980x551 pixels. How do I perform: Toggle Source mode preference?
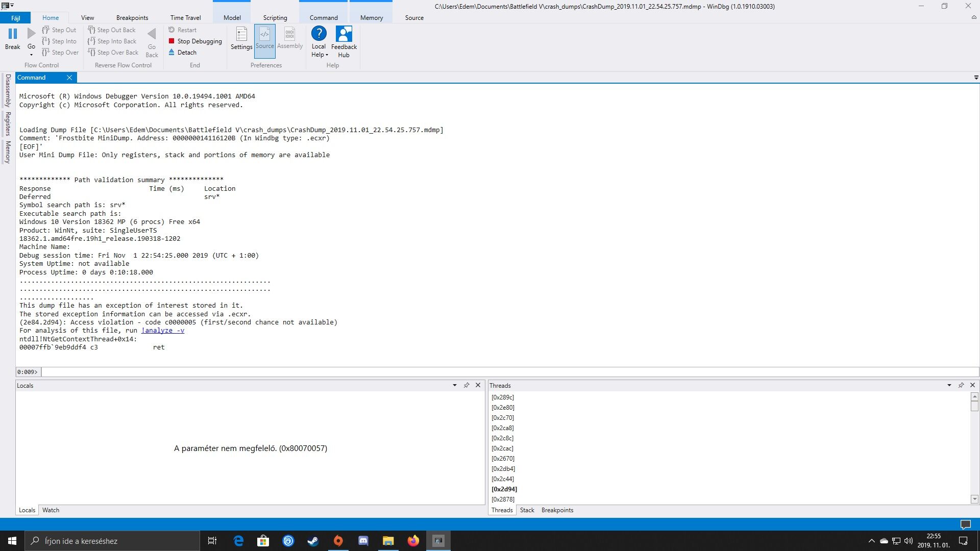[x=264, y=39]
